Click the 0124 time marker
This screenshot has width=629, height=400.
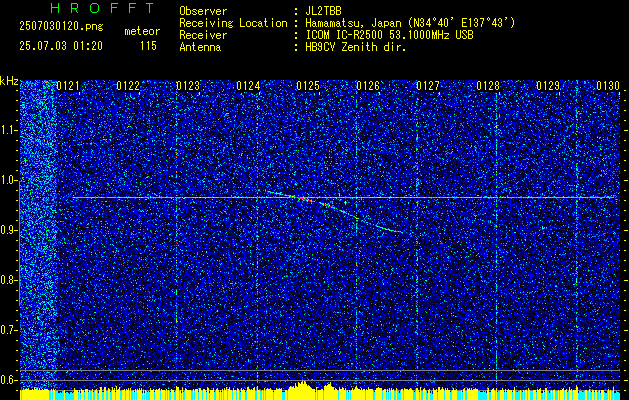(248, 86)
